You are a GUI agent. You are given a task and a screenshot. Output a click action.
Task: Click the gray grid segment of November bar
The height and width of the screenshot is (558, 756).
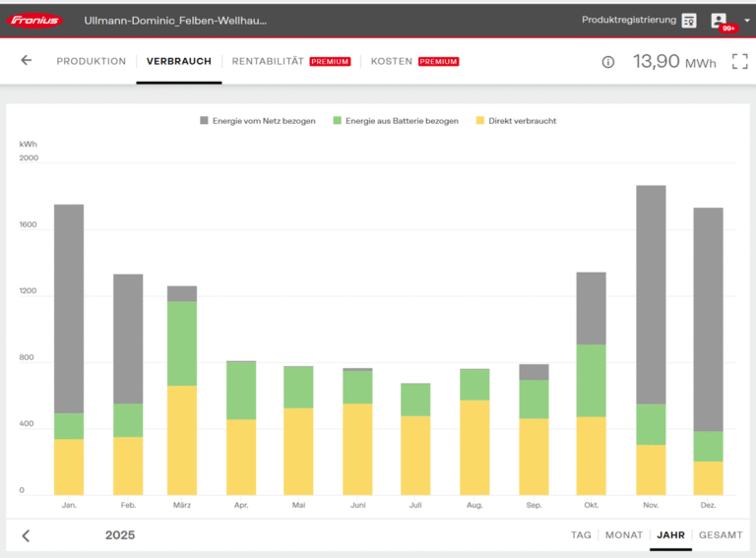651,295
